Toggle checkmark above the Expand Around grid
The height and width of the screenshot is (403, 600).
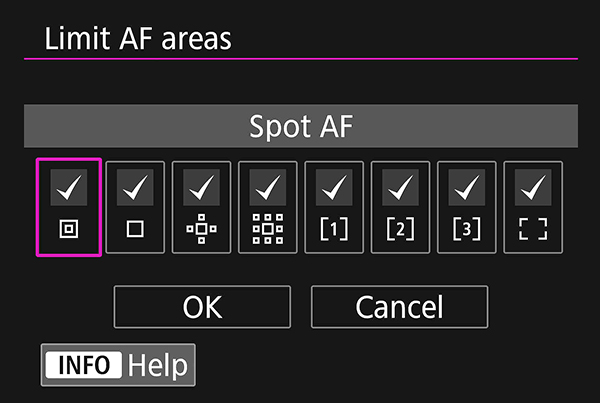[x=268, y=185]
